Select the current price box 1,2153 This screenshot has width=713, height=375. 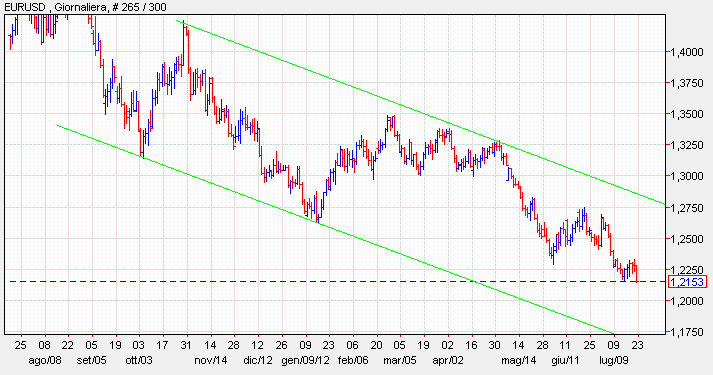click(x=687, y=282)
